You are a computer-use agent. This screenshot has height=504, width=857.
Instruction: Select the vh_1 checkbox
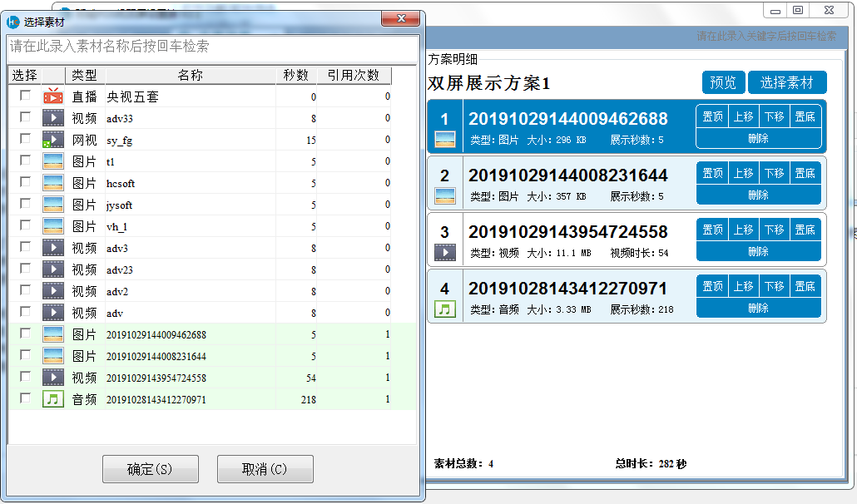click(x=25, y=225)
